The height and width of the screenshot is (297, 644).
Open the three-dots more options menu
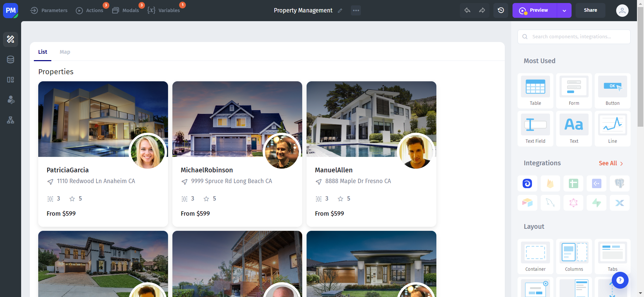click(x=356, y=10)
